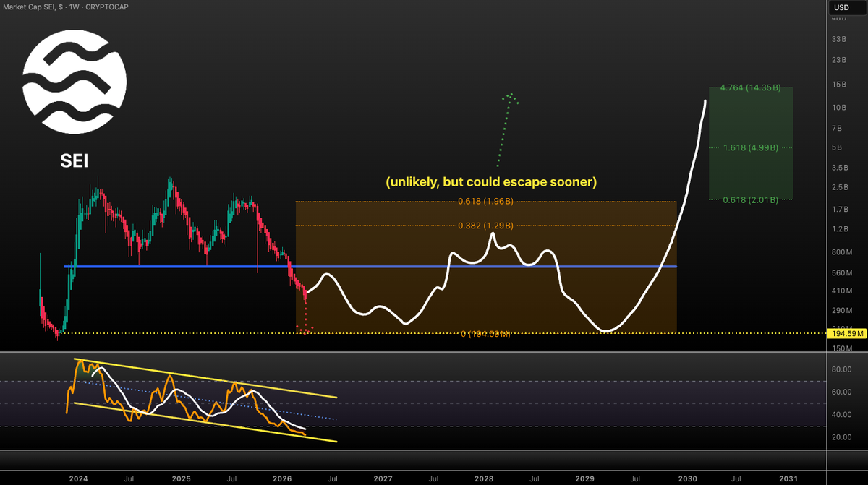Image resolution: width=868 pixels, height=485 pixels.
Task: Click the 290M price axis label
Action: pyautogui.click(x=842, y=311)
